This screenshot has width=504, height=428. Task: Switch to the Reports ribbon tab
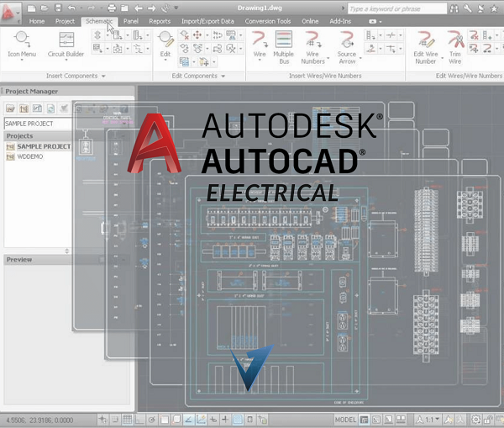pos(160,21)
